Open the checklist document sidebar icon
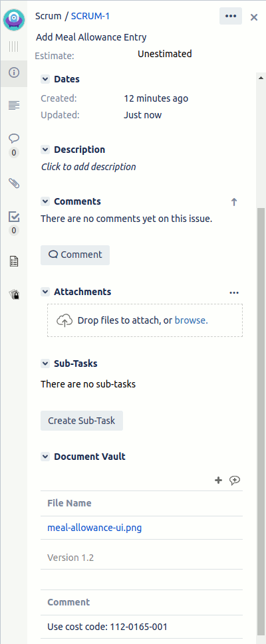Screen dimensions: 266x644 coord(14,261)
